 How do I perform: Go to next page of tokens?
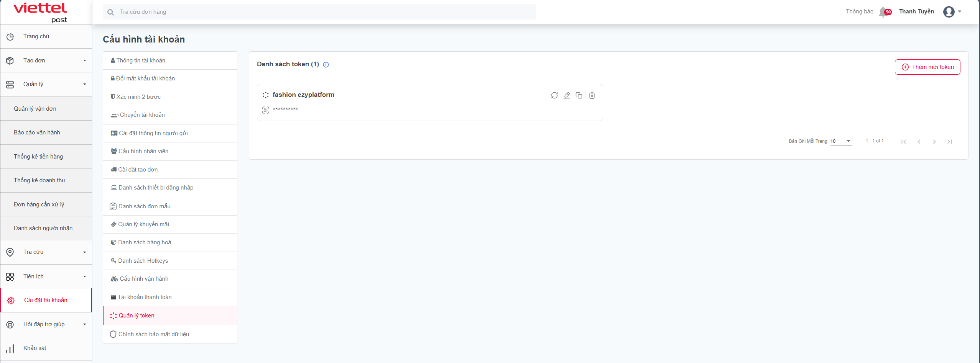[934, 142]
